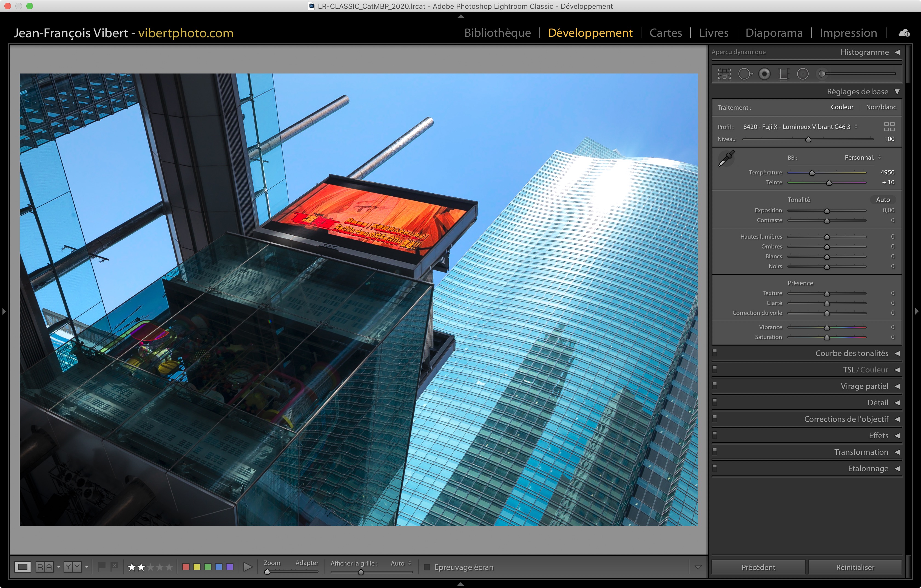Open the Profil selection dropdown
This screenshot has height=588, width=921.
tap(799, 127)
